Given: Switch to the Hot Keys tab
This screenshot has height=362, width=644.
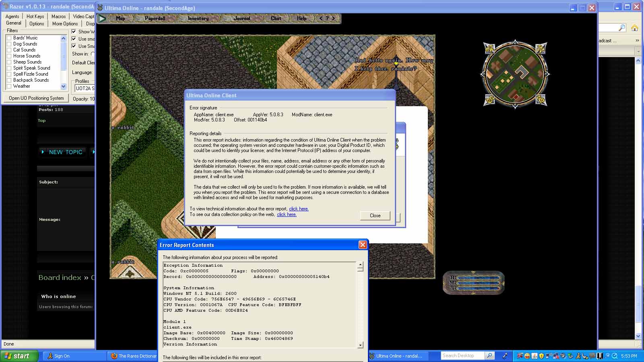Looking at the screenshot, I should [35, 16].
